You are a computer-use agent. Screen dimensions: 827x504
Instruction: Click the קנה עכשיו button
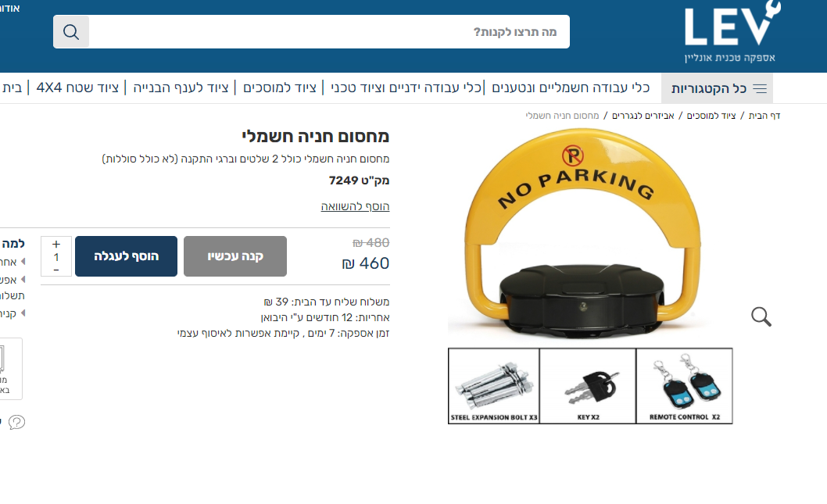point(235,256)
